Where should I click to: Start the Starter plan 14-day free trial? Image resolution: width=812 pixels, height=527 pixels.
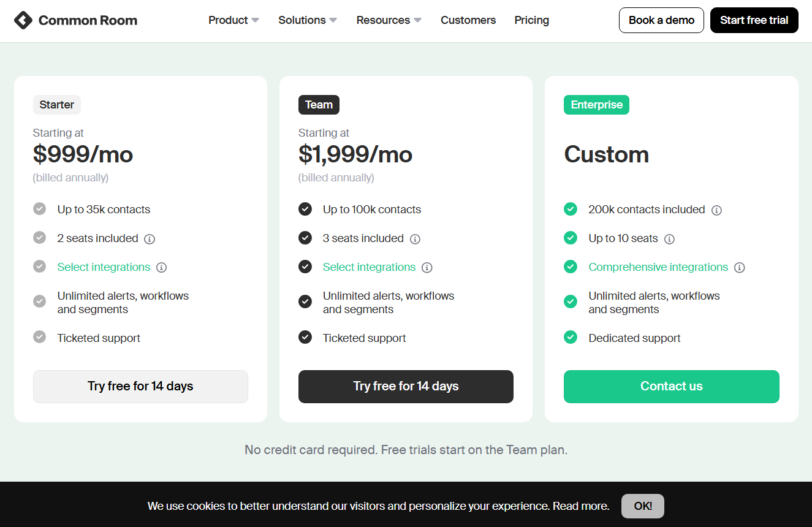[140, 386]
